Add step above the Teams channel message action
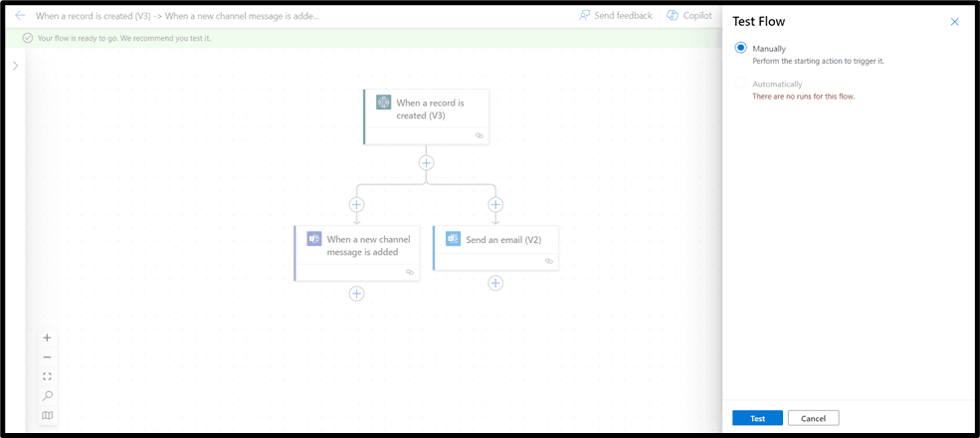 pyautogui.click(x=356, y=204)
